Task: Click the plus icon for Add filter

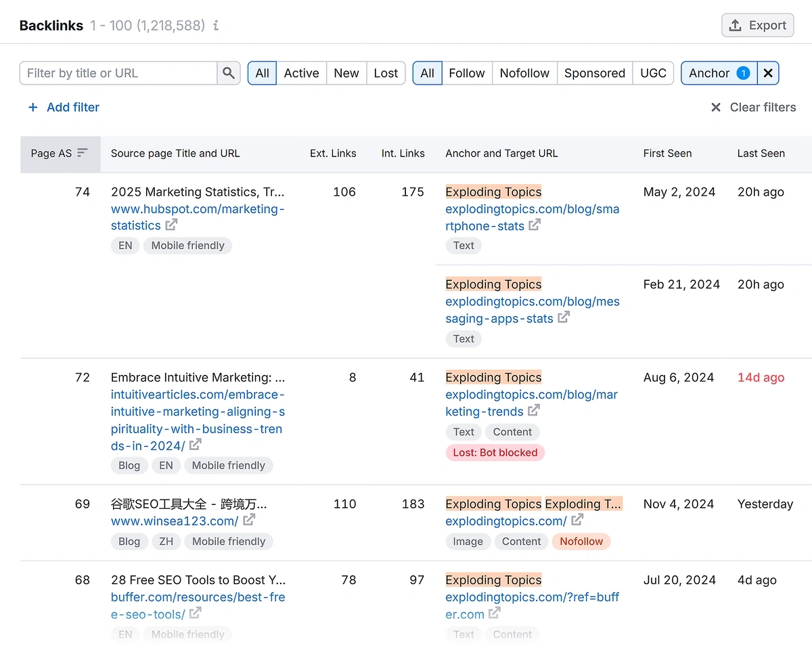Action: pos(32,107)
